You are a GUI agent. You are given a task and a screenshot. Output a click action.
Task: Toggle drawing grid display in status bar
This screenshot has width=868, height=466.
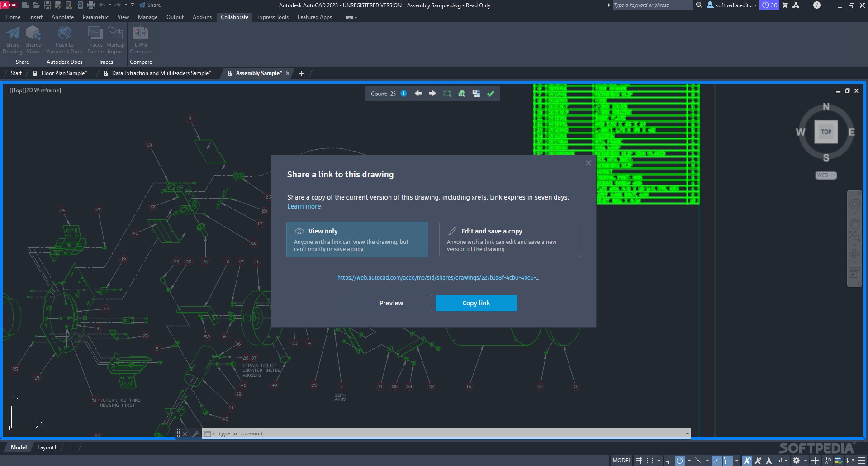point(639,461)
